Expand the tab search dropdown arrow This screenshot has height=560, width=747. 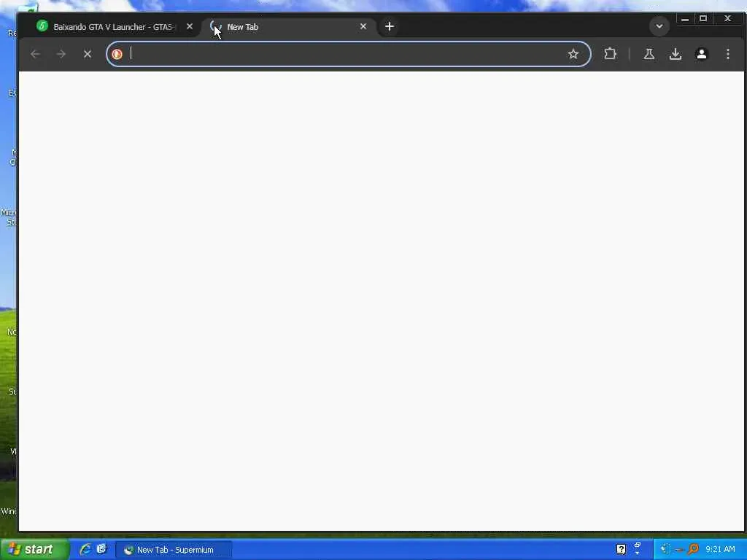pyautogui.click(x=659, y=26)
